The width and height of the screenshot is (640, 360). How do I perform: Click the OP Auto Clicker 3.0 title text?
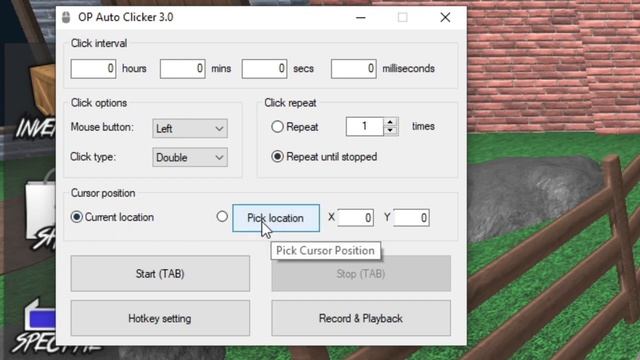(x=126, y=17)
